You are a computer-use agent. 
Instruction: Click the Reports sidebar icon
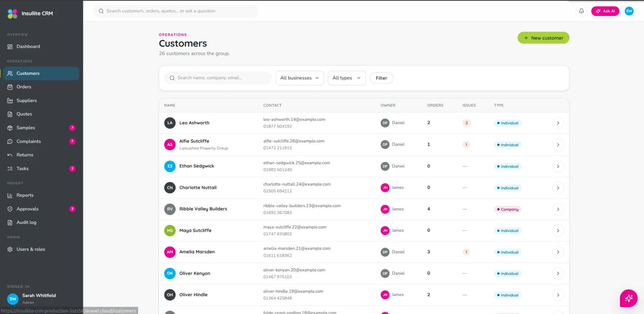pyautogui.click(x=10, y=195)
